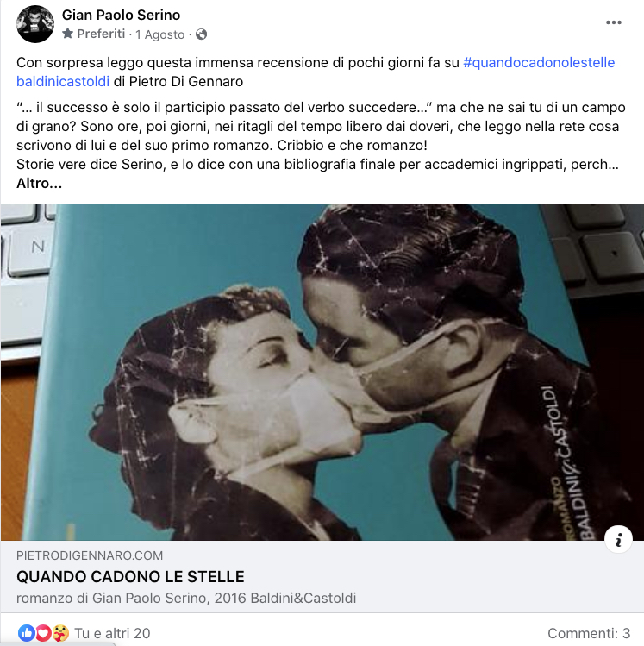644x646 pixels.
Task: Open the link info 'i' icon
Action: pos(618,539)
